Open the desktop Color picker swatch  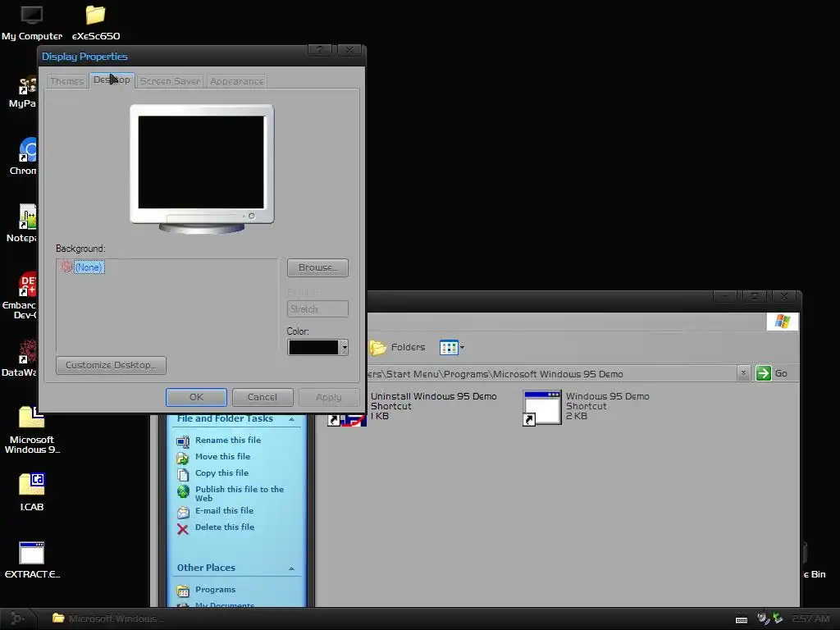tap(317, 348)
